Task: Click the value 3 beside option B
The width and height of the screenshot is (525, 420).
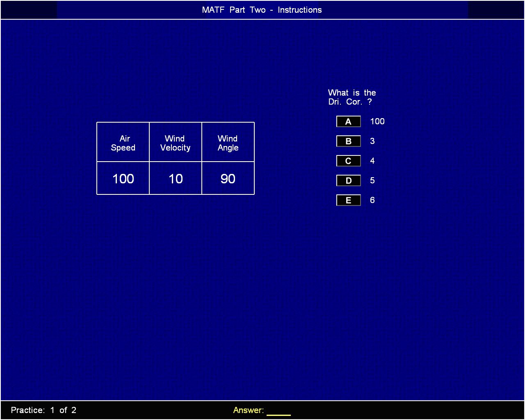Action: tap(372, 141)
